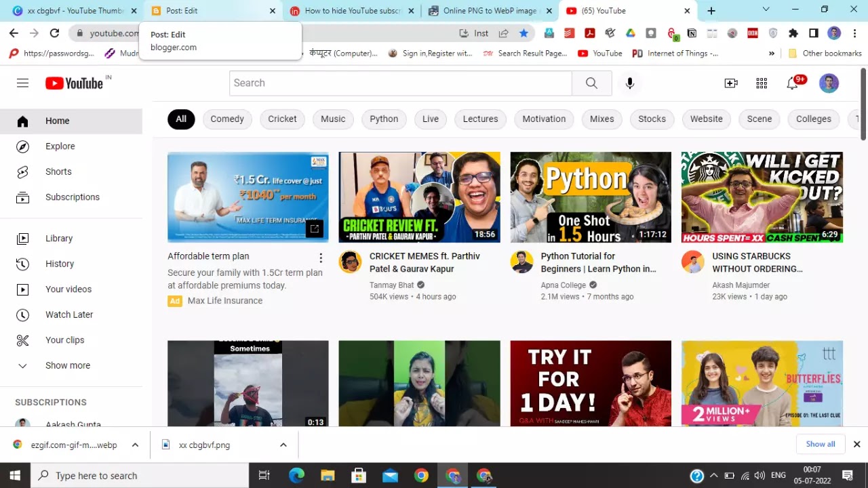868x488 pixels.
Task: Open USING STARBUCKS WITHOUT ORDERING video title
Action: [x=757, y=262]
